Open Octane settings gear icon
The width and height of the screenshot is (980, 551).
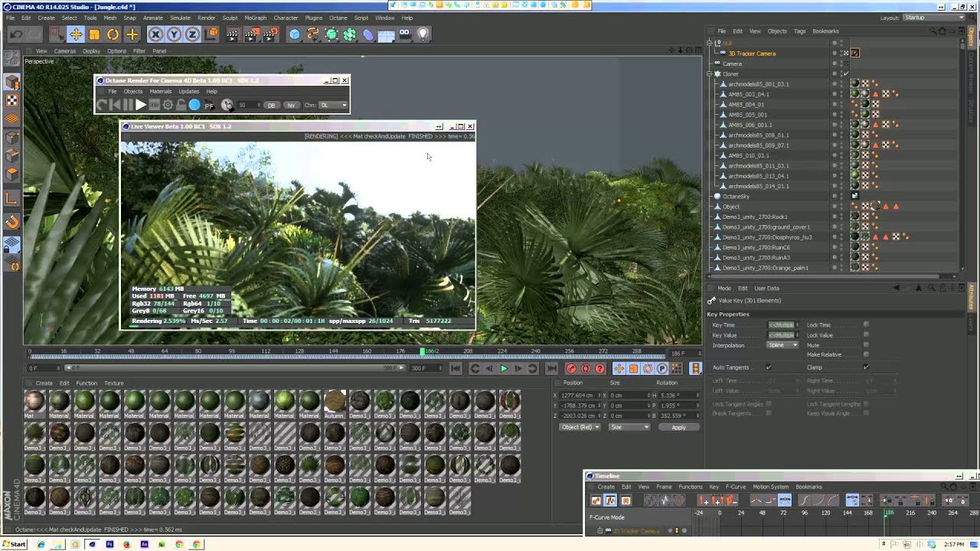point(168,105)
